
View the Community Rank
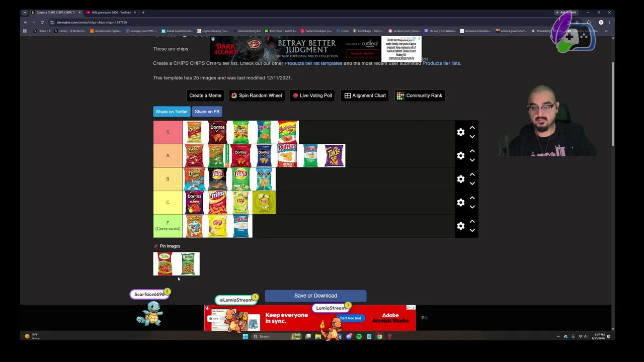(419, 96)
